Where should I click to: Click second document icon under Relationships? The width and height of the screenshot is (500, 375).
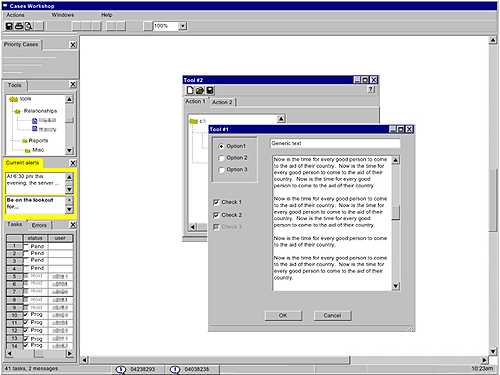coord(35,129)
